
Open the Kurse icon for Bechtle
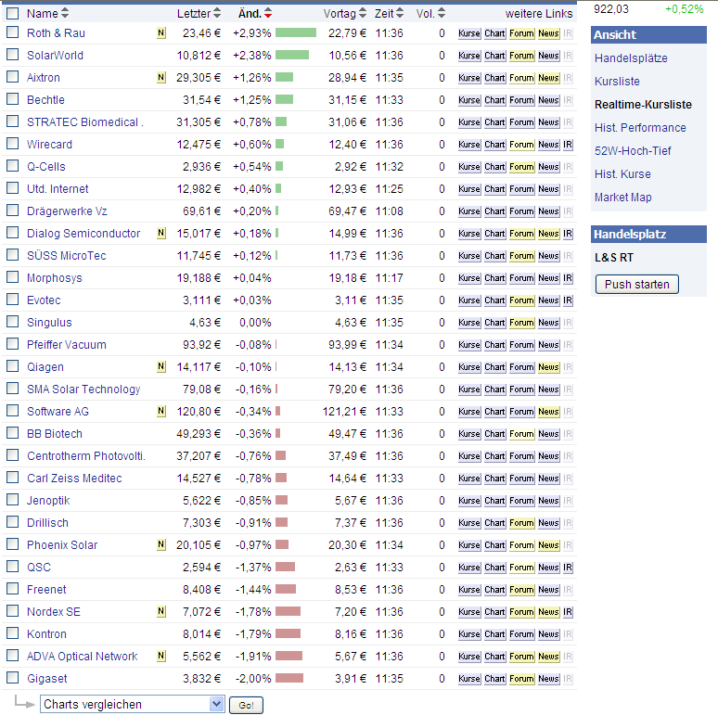(469, 100)
